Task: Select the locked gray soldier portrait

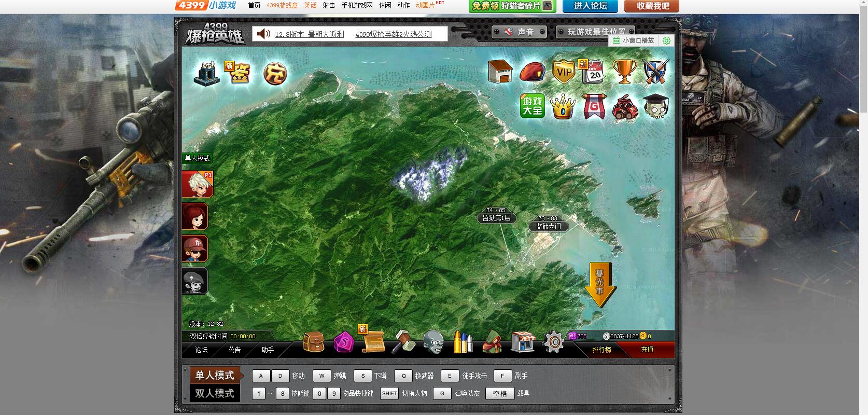Action: [195, 281]
